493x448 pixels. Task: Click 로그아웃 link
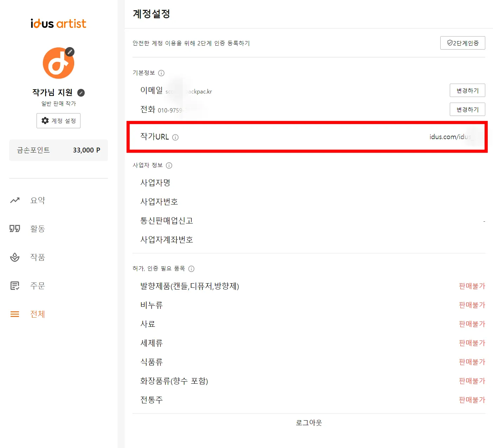tap(309, 423)
